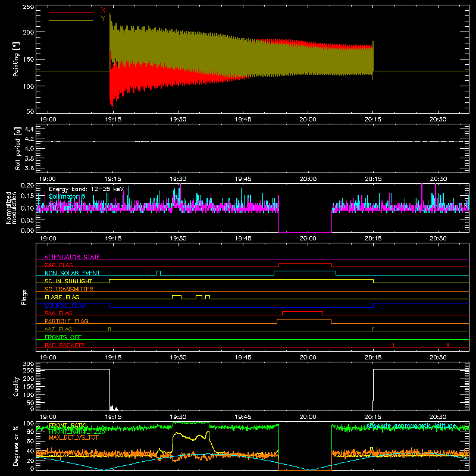Click the BAD_PACKETS flag label

pyautogui.click(x=65, y=345)
